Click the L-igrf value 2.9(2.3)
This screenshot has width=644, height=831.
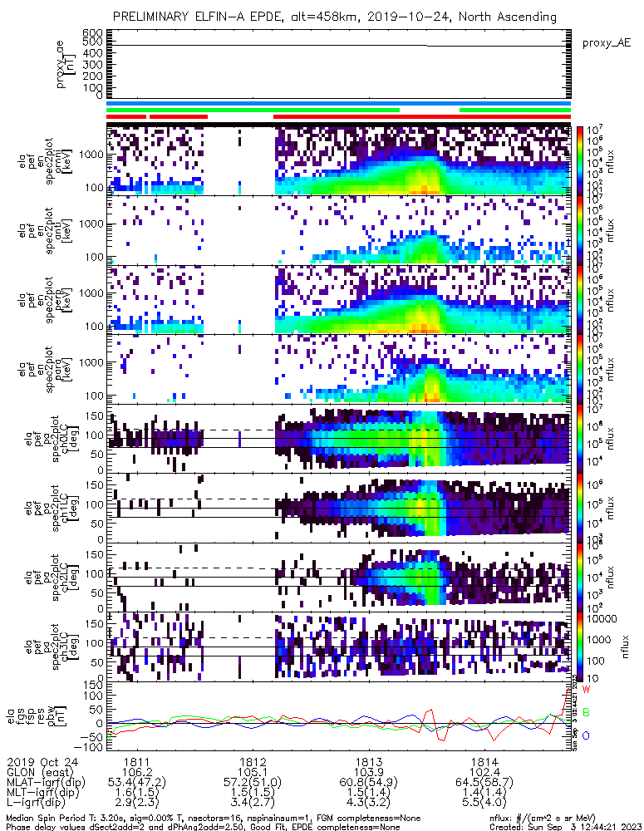(x=137, y=803)
